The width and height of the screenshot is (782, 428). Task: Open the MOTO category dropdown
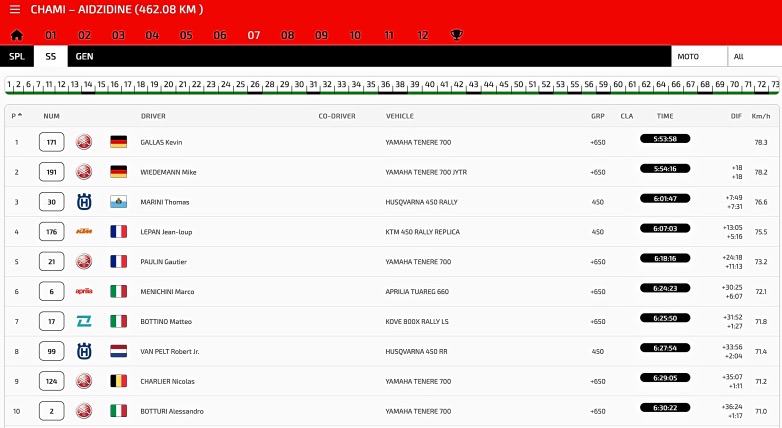698,57
